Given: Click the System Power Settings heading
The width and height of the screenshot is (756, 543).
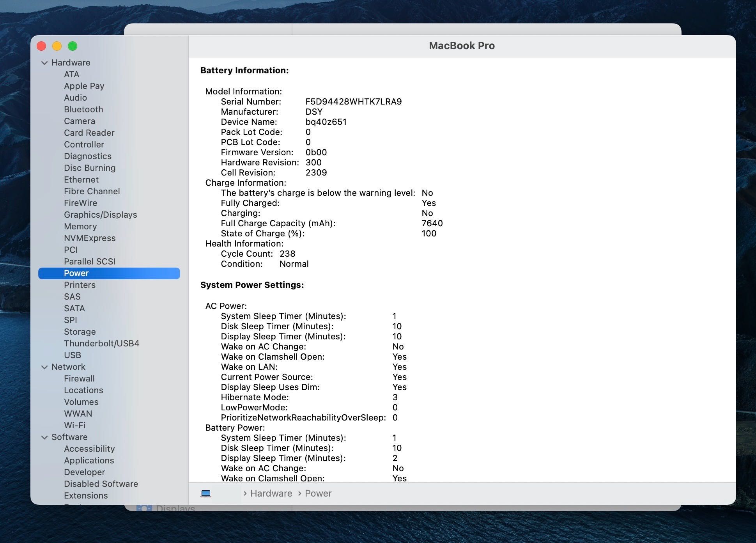Looking at the screenshot, I should (x=252, y=285).
